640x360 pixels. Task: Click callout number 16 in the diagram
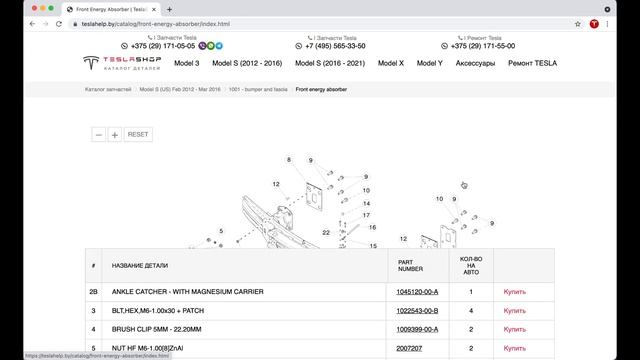[372, 227]
